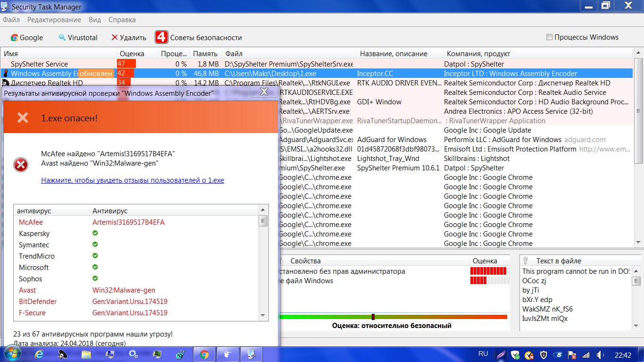Click rating bar 47 for SpyShelter Service
644x362 pixels.
click(x=126, y=64)
